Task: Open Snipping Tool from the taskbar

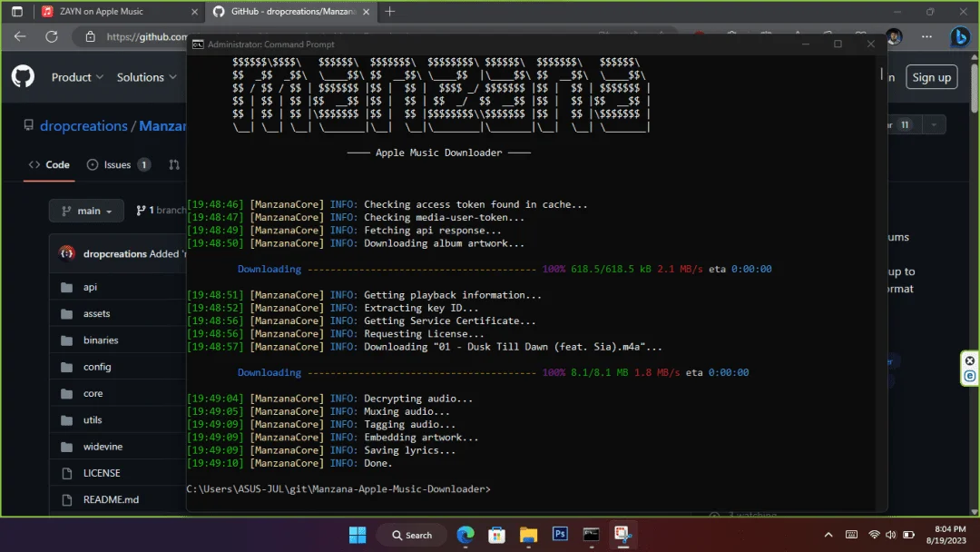Action: click(x=622, y=535)
